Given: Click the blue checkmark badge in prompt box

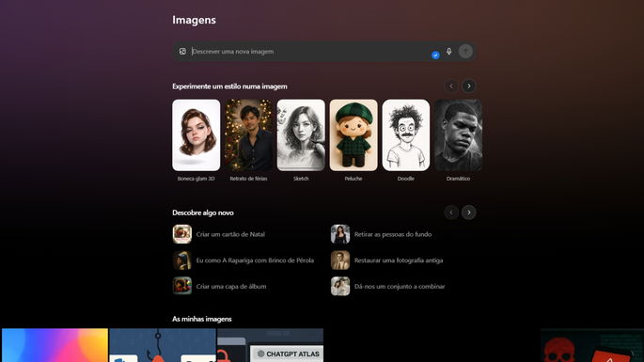Looking at the screenshot, I should [x=435, y=55].
